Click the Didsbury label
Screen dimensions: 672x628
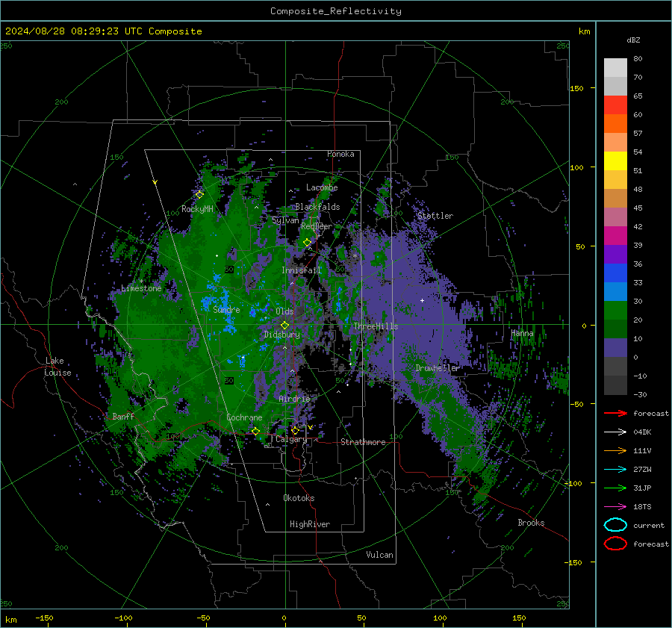click(281, 335)
